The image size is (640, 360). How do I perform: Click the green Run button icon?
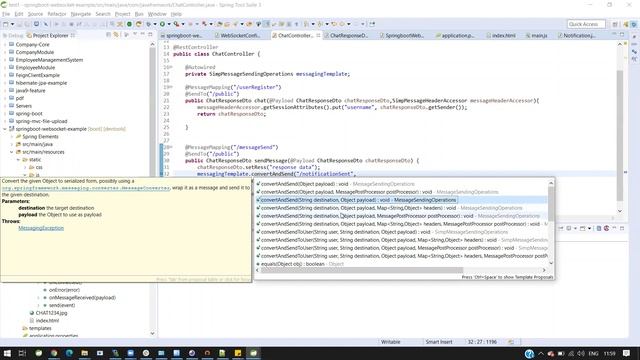[x=162, y=24]
